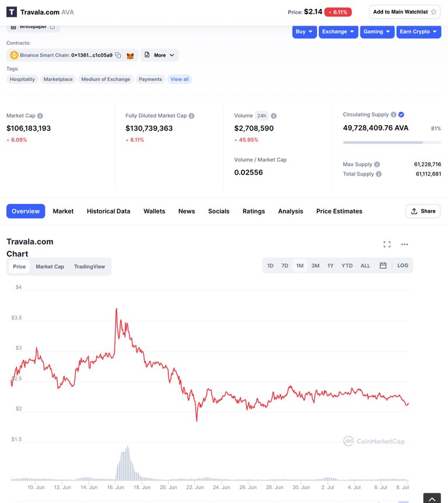
Task: Open the Earn Crypto dropdown
Action: click(418, 31)
